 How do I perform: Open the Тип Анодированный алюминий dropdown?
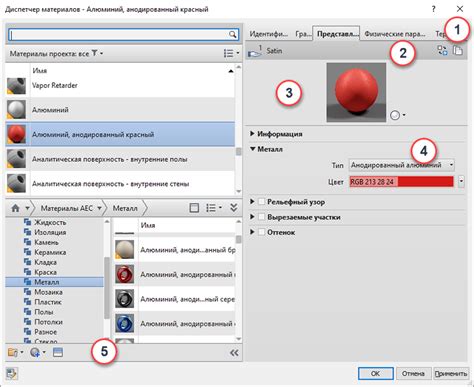[x=401, y=165]
